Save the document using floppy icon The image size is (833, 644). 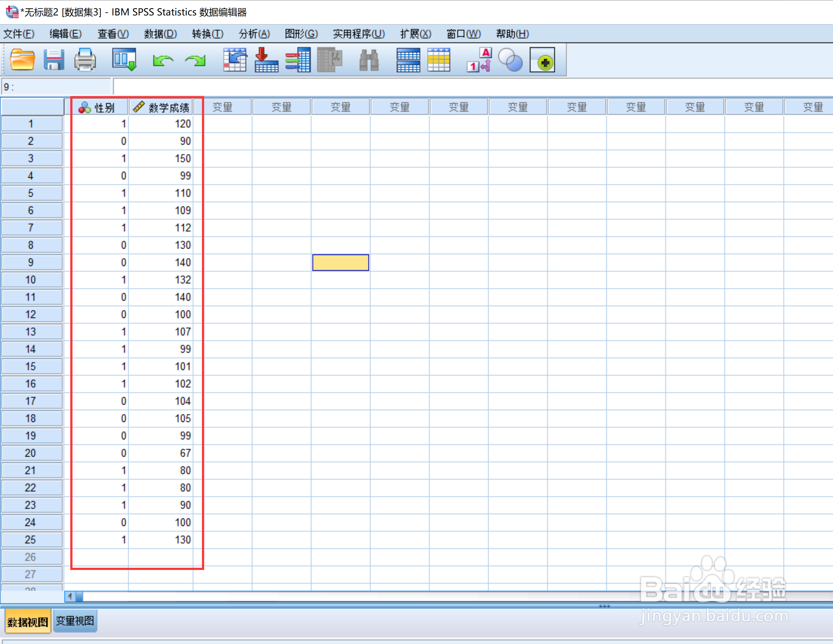pyautogui.click(x=53, y=60)
